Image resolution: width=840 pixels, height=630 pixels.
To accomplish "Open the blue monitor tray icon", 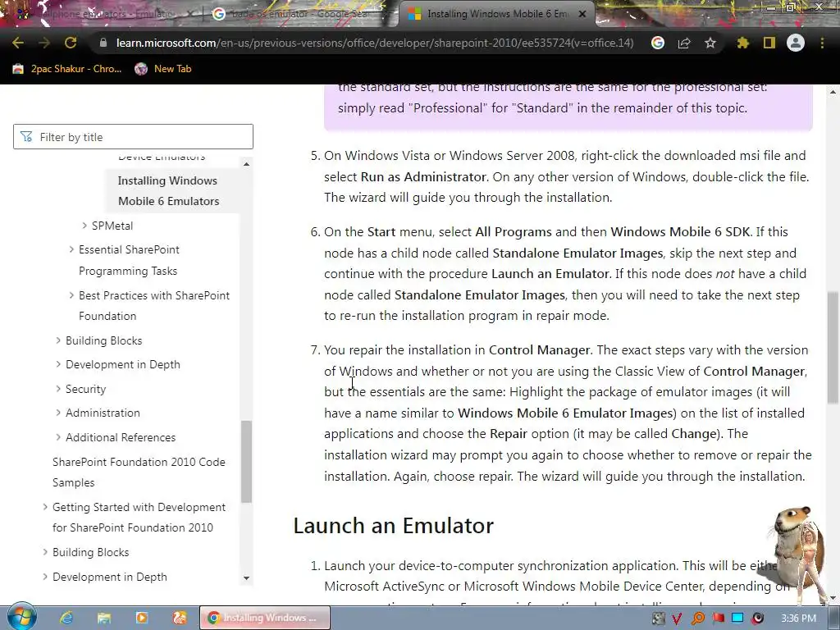I will (738, 619).
